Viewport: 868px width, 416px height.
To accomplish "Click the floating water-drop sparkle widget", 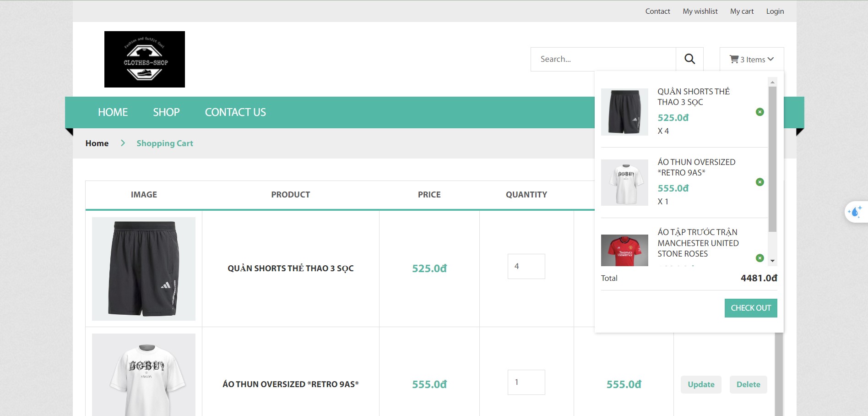I will [855, 212].
